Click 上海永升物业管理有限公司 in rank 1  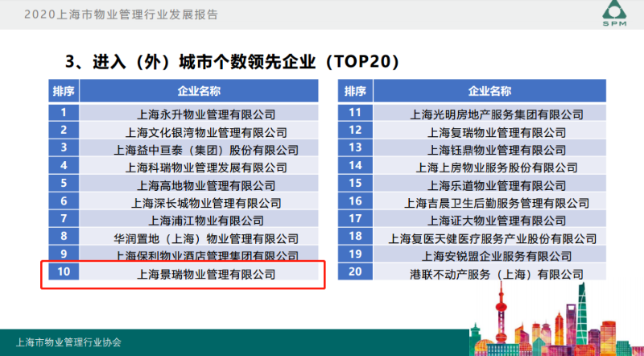[x=206, y=114]
